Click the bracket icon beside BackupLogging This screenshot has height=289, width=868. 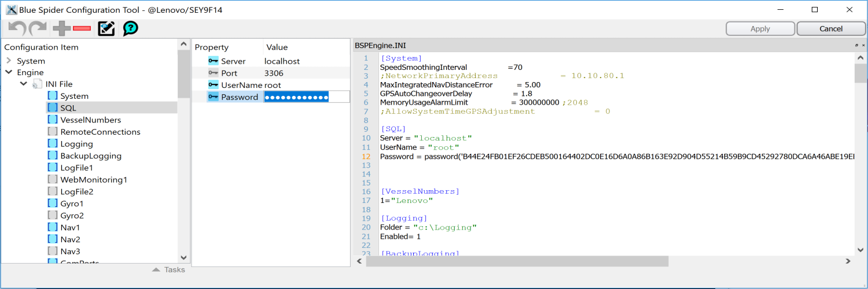tap(52, 156)
